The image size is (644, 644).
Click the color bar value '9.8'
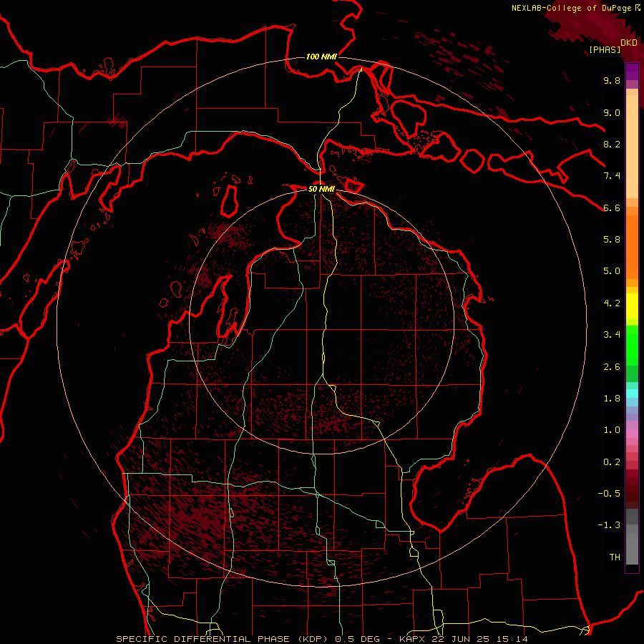click(x=612, y=80)
